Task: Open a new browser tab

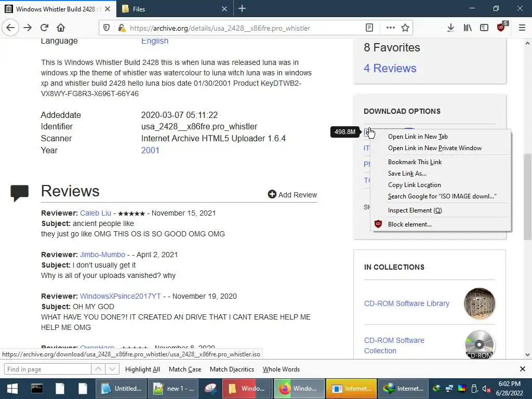Action: (x=242, y=9)
